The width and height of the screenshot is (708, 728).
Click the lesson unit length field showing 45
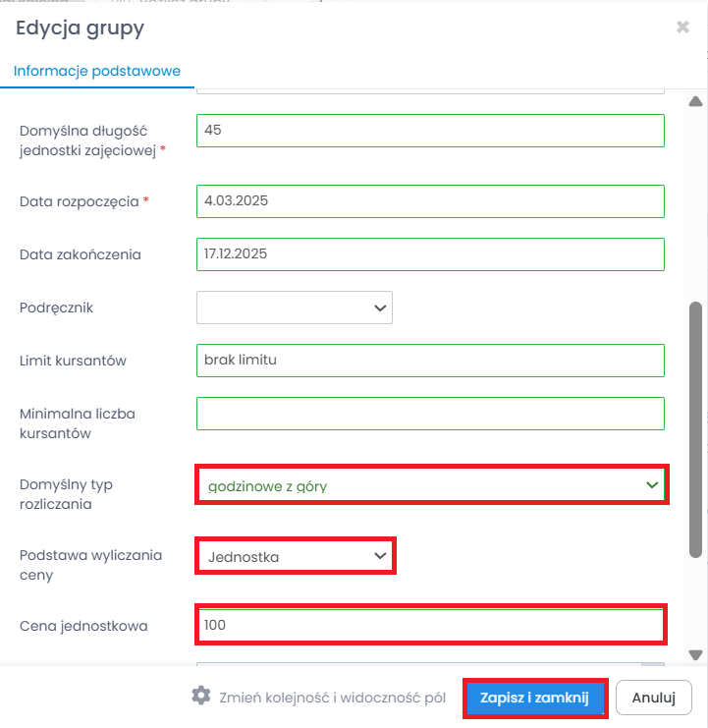point(430,131)
